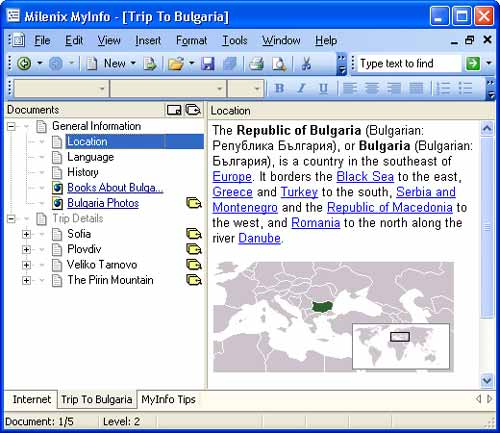Open the Bulgaria Photos link document

(103, 203)
